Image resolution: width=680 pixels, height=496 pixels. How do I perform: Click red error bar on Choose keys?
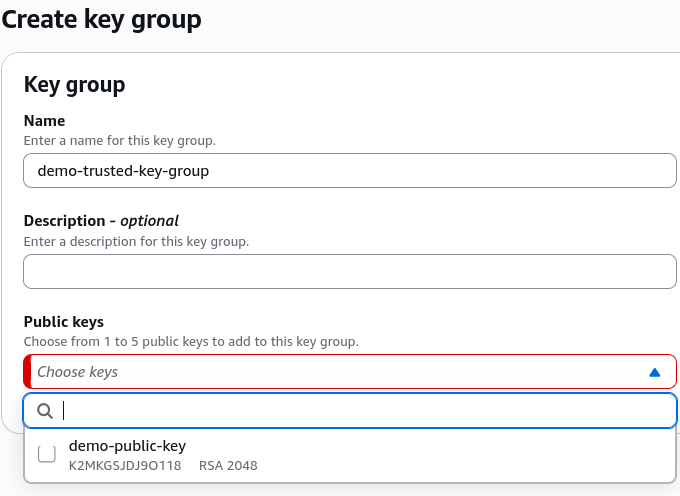pyautogui.click(x=27, y=372)
